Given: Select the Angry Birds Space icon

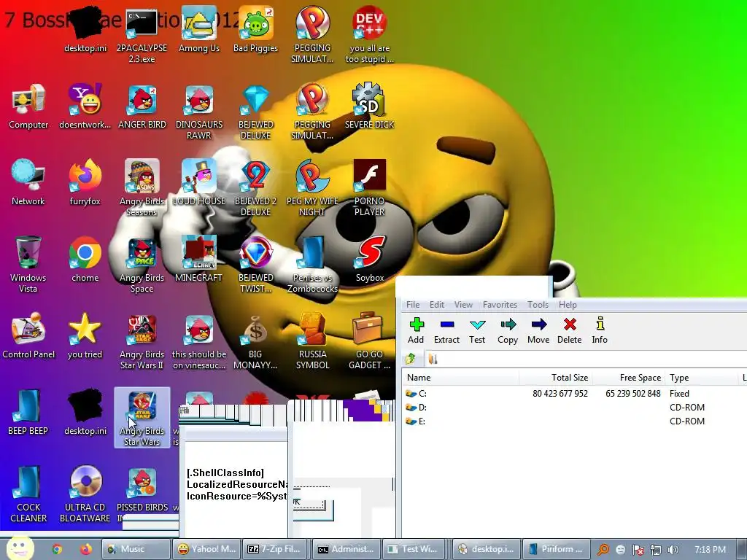Looking at the screenshot, I should click(142, 264).
